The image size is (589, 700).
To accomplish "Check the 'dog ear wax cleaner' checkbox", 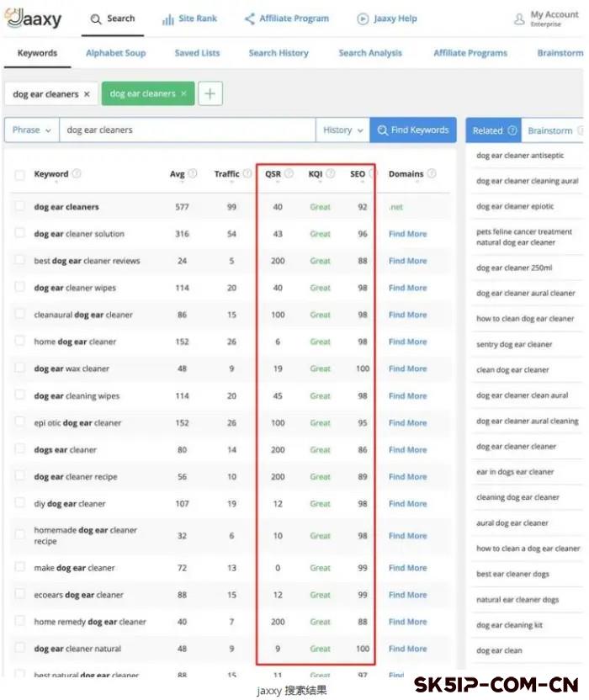I will [19, 368].
